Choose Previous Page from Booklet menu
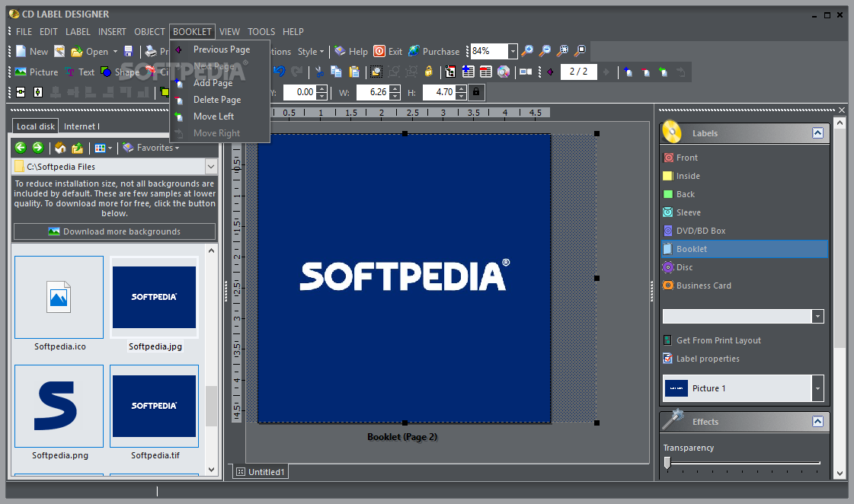The width and height of the screenshot is (854, 504). [220, 49]
